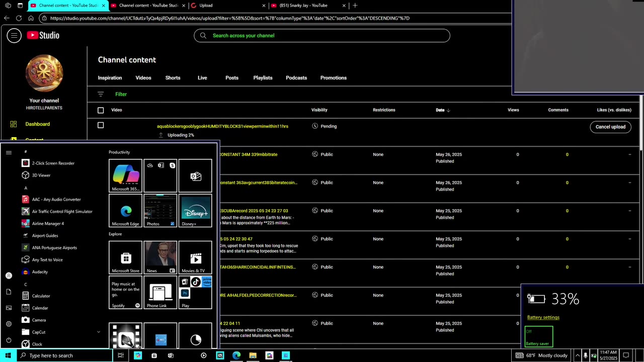644x362 pixels.
Task: Open the Photos tile
Action: pos(160,211)
